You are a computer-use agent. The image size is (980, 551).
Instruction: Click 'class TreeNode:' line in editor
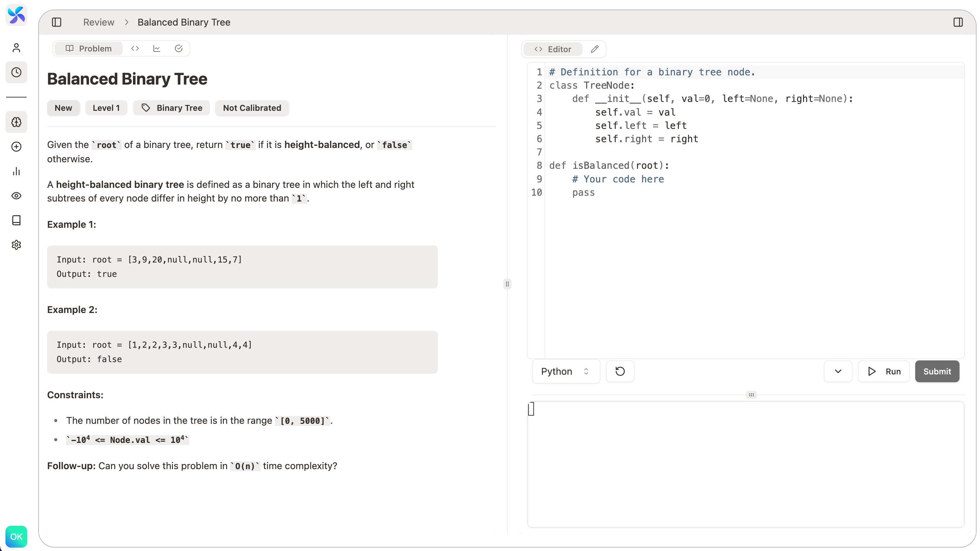point(592,85)
